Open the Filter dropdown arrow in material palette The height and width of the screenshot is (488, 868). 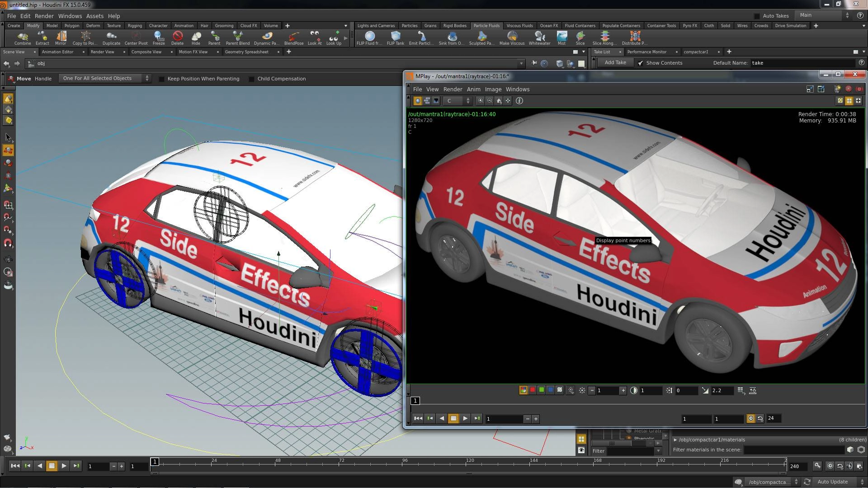click(658, 451)
